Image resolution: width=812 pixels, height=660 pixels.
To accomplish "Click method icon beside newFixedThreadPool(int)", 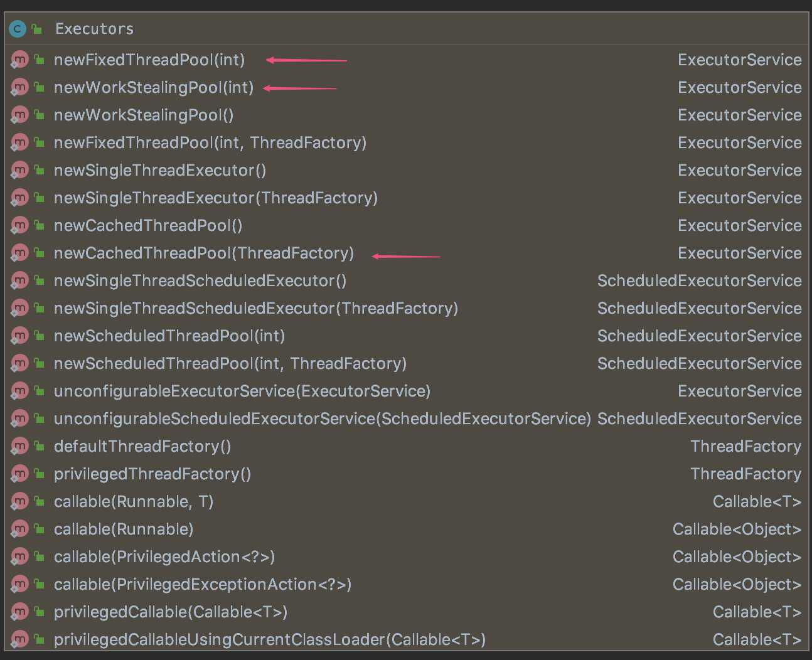I will tap(19, 60).
